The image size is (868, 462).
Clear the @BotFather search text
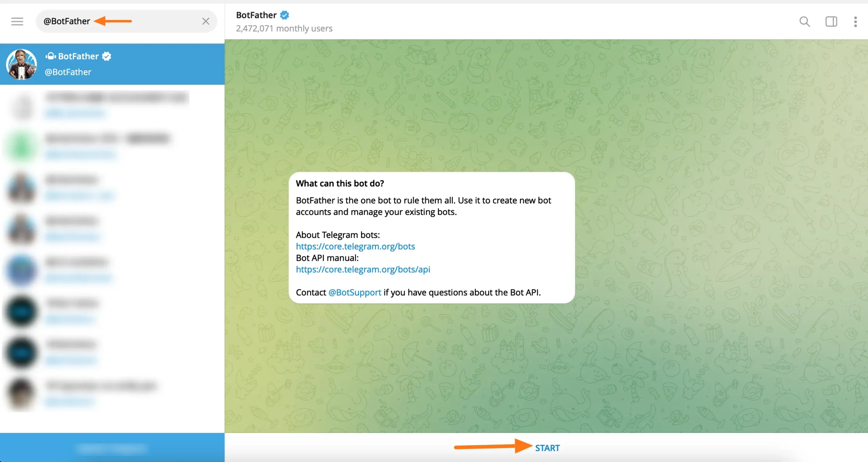[205, 21]
